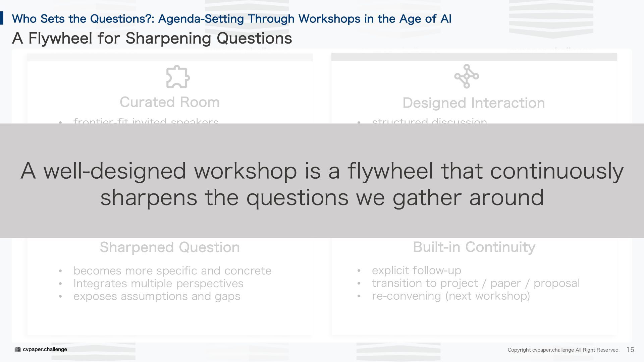Click the cvpaper.challenge logo icon in footer
The height and width of the screenshot is (362, 644).
18,350
